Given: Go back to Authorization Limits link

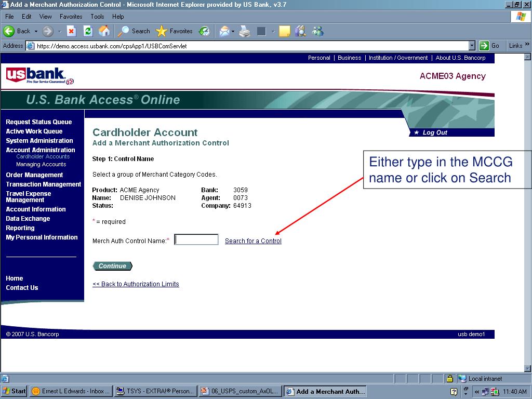Looking at the screenshot, I should click(x=136, y=284).
